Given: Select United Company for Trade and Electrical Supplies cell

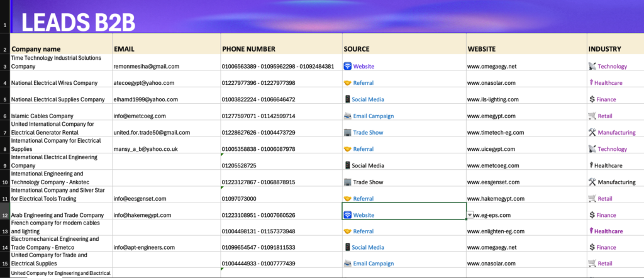Looking at the screenshot, I should click(x=61, y=260).
